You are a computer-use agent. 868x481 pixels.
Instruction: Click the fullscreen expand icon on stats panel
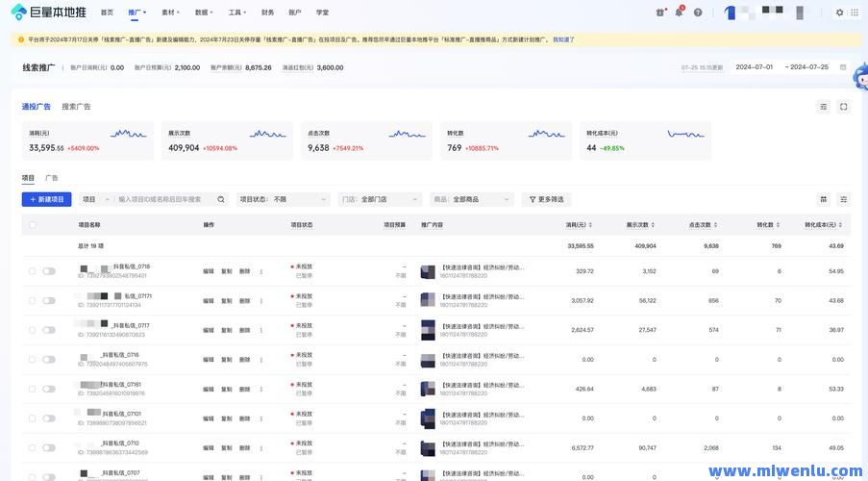click(843, 107)
